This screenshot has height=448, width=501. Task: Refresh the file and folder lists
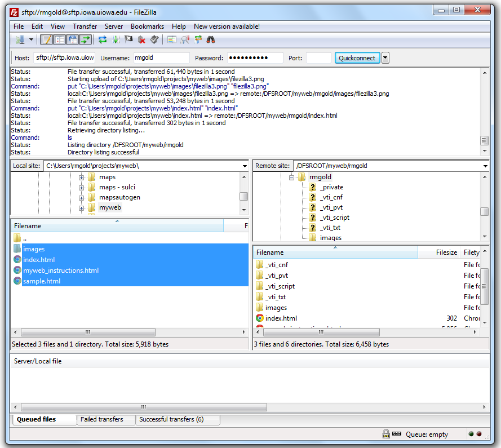pos(102,39)
